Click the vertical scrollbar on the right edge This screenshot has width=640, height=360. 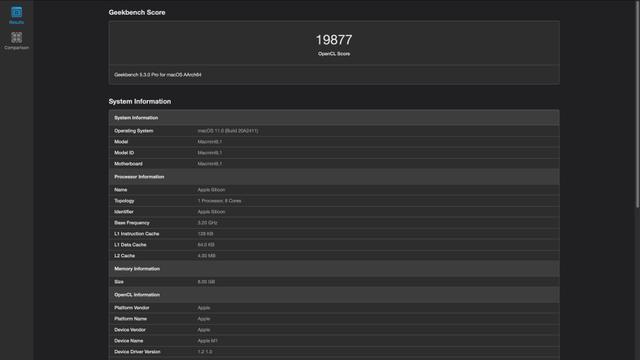pos(638,104)
